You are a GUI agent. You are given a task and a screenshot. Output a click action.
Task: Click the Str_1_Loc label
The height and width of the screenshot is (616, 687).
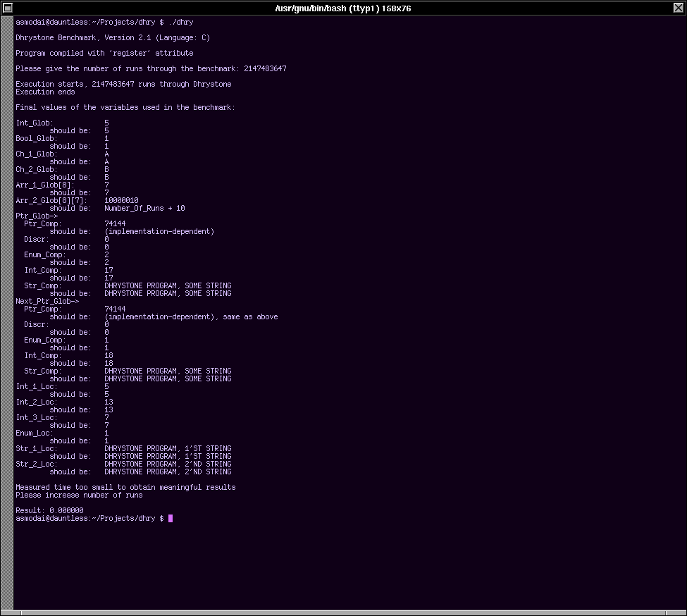pos(36,449)
